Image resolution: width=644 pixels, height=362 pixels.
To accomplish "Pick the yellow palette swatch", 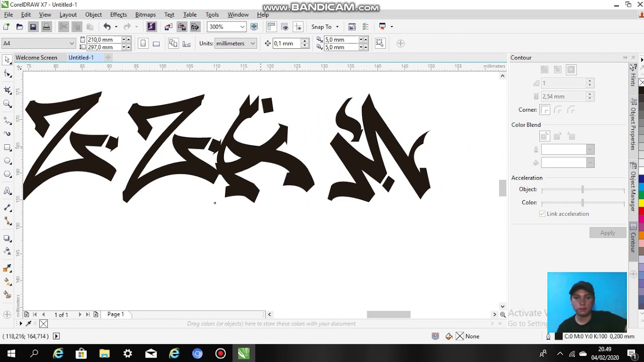I will click(x=641, y=203).
